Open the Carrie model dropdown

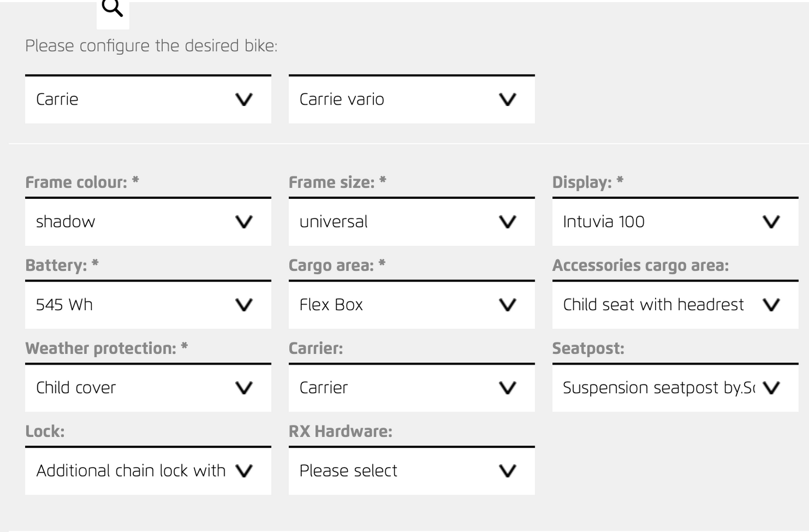pyautogui.click(x=148, y=100)
